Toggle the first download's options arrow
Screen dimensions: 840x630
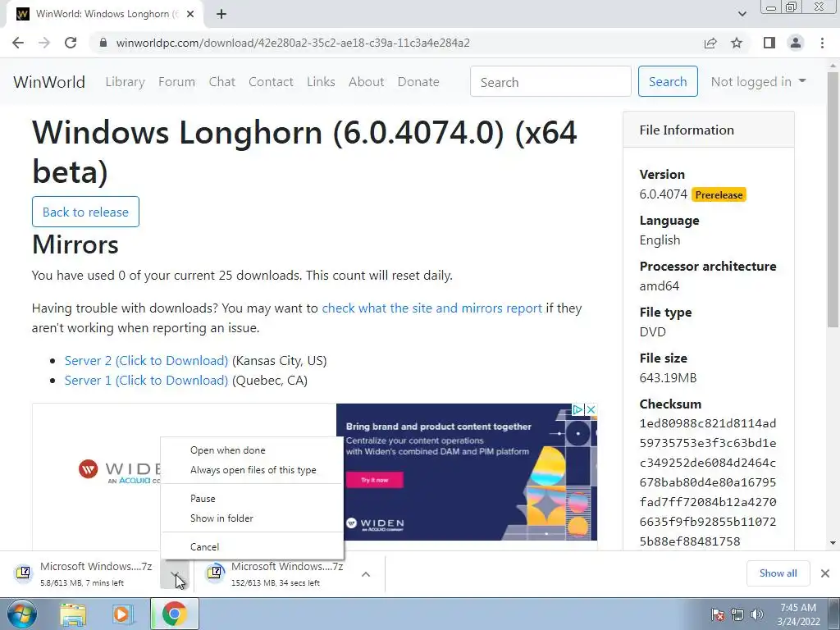pos(176,573)
